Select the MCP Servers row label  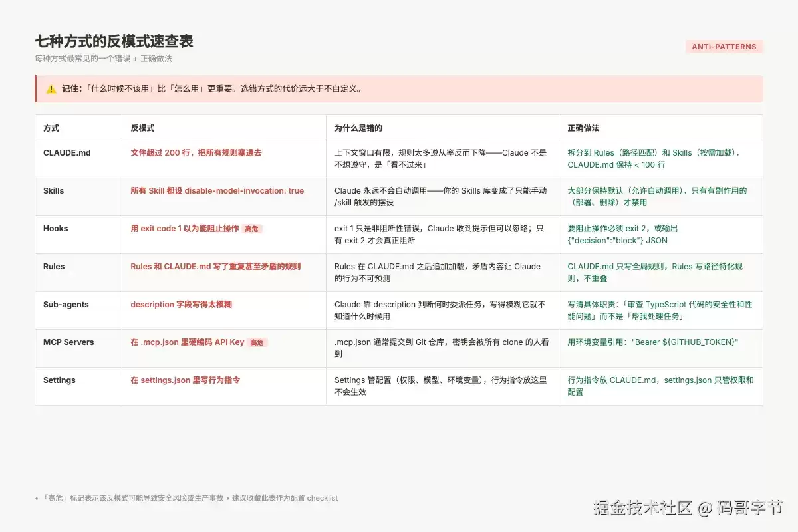pos(68,342)
